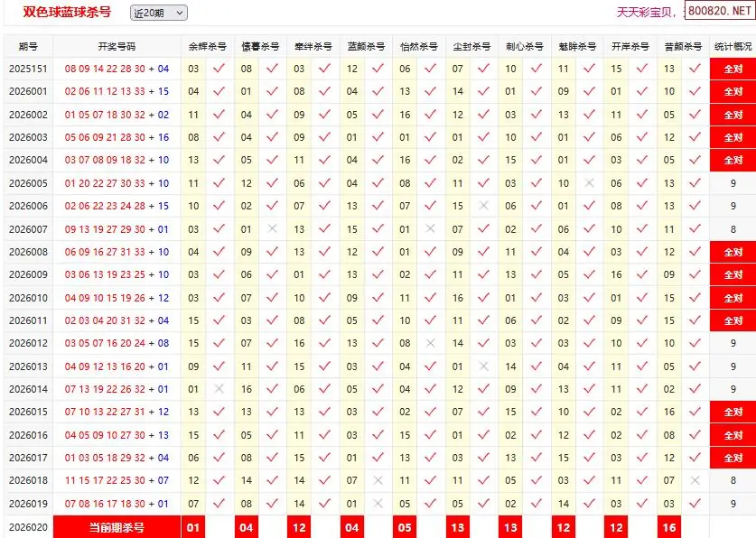Select the 2026020 period number cell
The height and width of the screenshot is (538, 756).
(28, 527)
